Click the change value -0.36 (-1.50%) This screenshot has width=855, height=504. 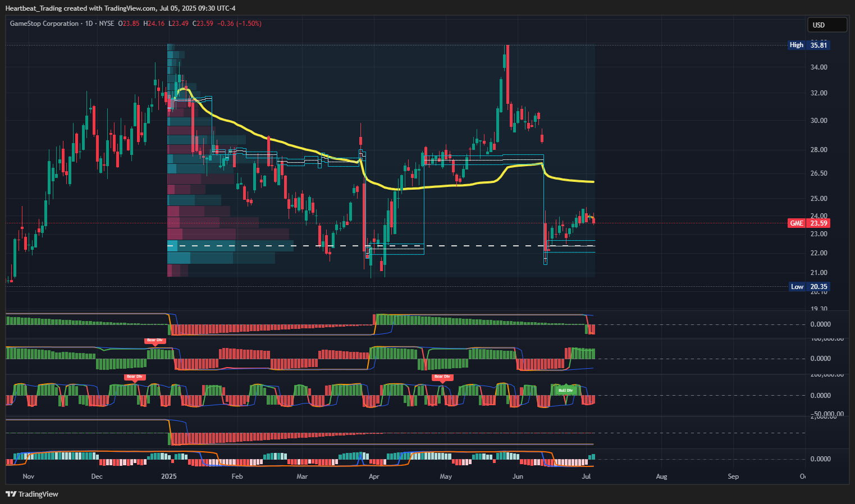tap(240, 24)
